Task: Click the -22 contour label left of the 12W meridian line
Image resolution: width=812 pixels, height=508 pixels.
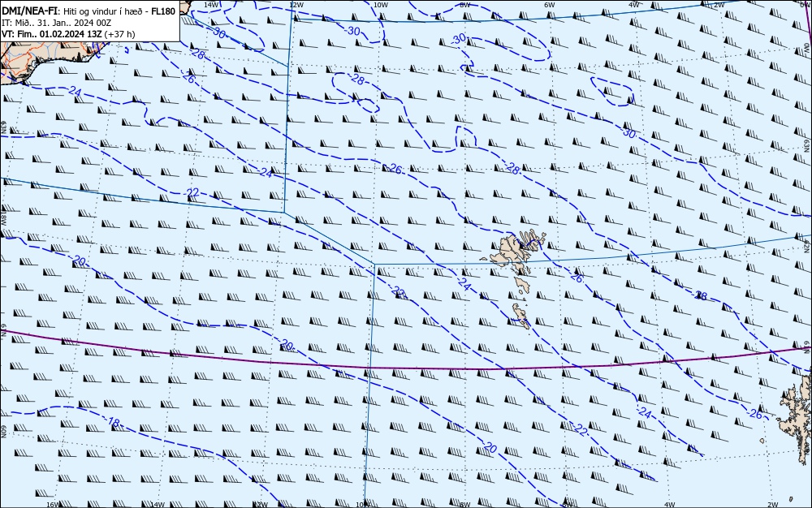Action: coord(192,193)
